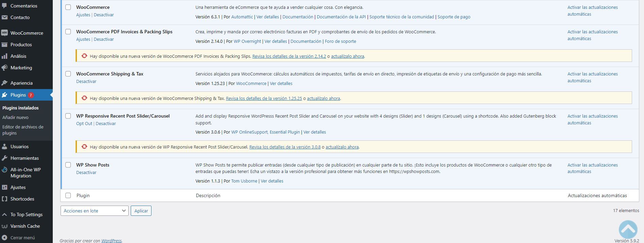Open Documentación de la API link
This screenshot has height=243, width=644.
pyautogui.click(x=341, y=17)
